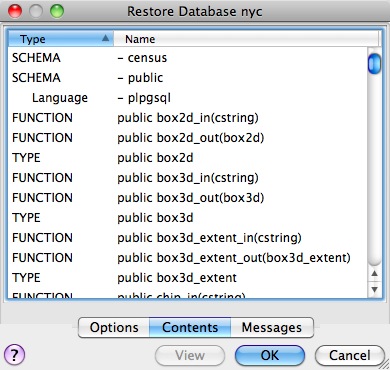Select the TYPE public box3d_extent row

pyautogui.click(x=187, y=278)
